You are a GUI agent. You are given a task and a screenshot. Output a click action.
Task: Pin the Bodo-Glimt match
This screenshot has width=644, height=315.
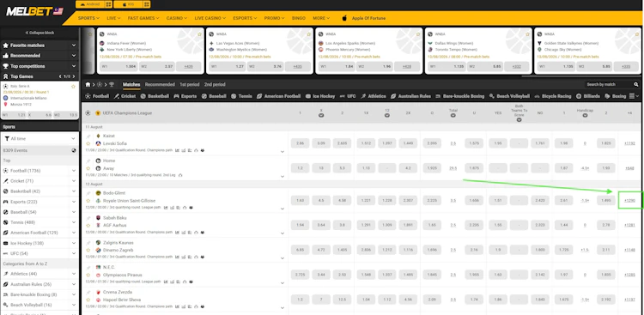[88, 193]
